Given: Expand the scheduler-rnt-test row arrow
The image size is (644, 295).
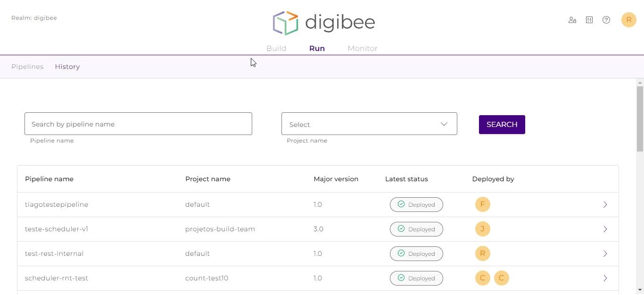Looking at the screenshot, I should click(x=605, y=278).
